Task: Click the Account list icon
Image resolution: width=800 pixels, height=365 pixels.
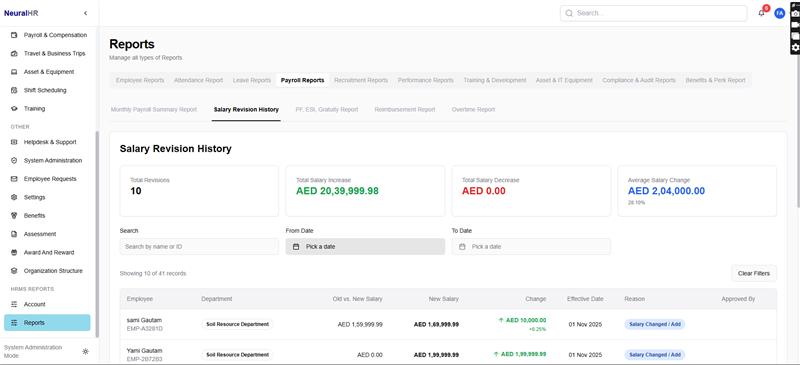Action: [x=14, y=304]
